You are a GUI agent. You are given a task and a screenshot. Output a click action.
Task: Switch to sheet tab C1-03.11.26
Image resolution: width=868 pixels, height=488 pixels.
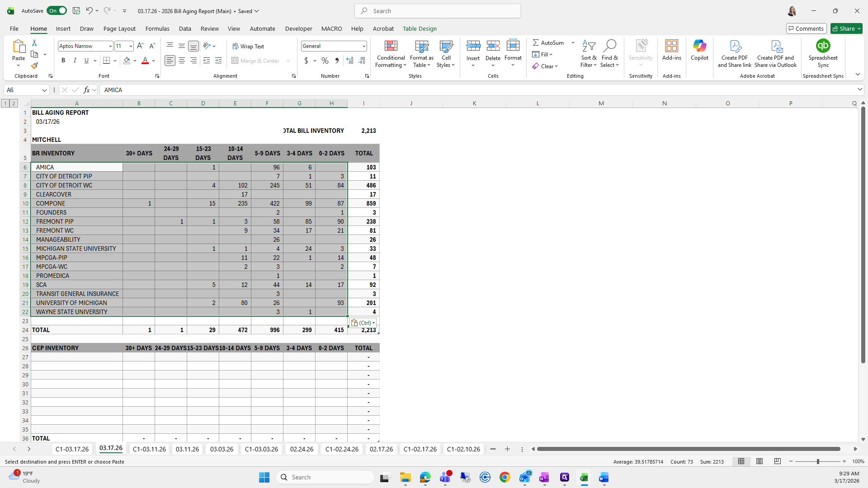click(x=149, y=449)
